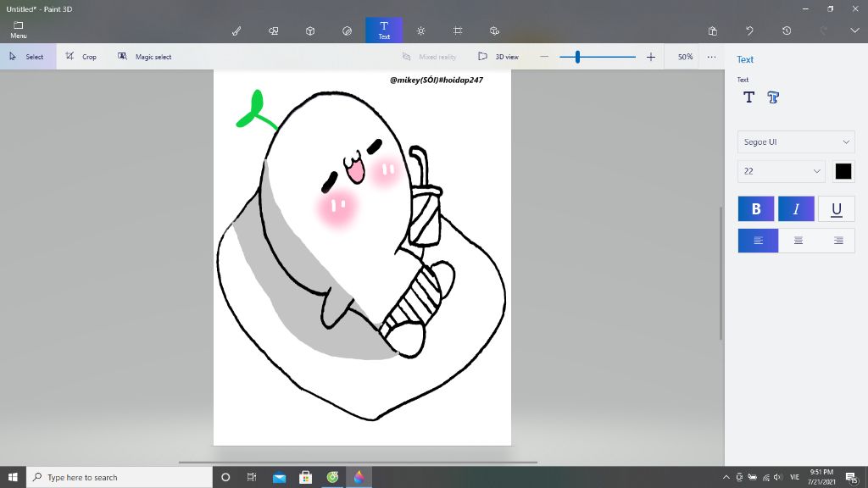The height and width of the screenshot is (488, 868).
Task: Expand the Segoe UI font dropdown
Action: [x=796, y=142]
